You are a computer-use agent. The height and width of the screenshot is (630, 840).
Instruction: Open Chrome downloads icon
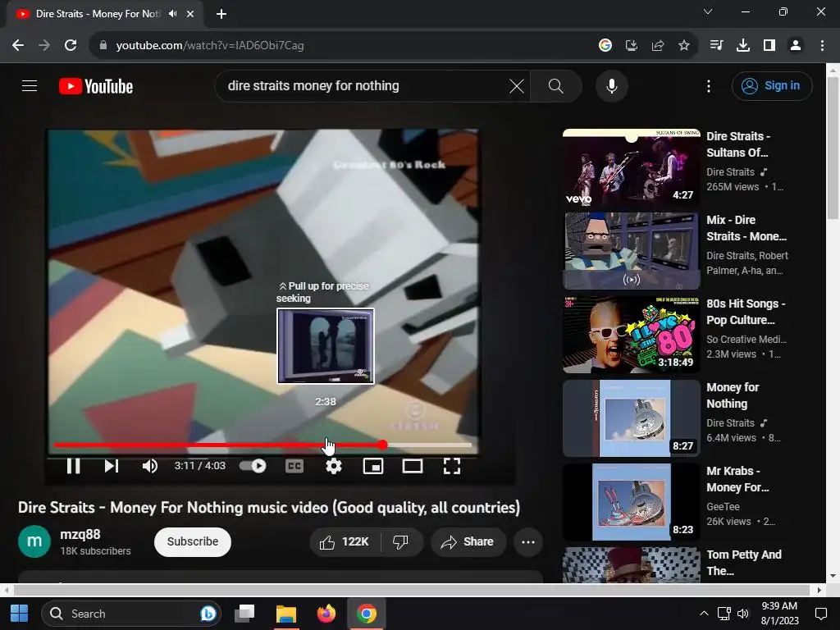[742, 46]
